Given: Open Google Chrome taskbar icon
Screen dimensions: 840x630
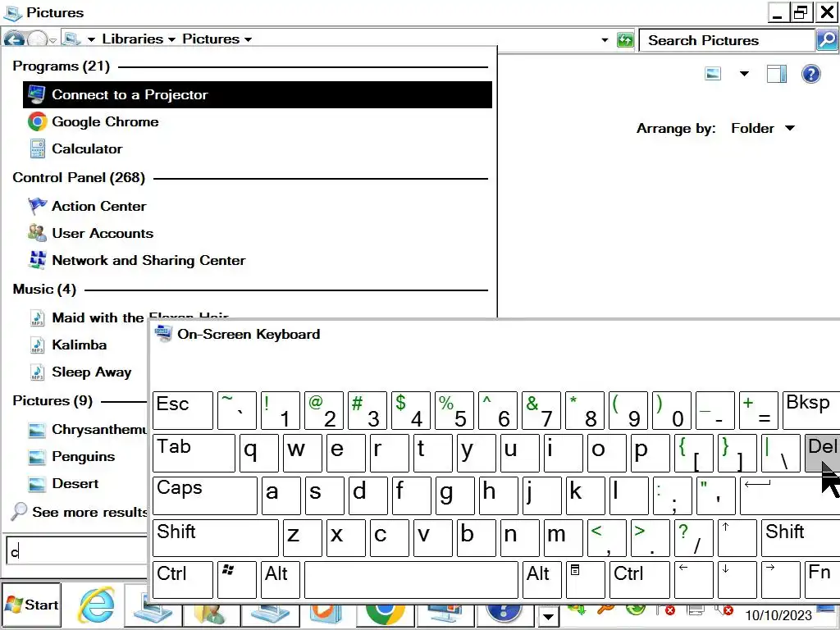Looking at the screenshot, I should pyautogui.click(x=386, y=614).
